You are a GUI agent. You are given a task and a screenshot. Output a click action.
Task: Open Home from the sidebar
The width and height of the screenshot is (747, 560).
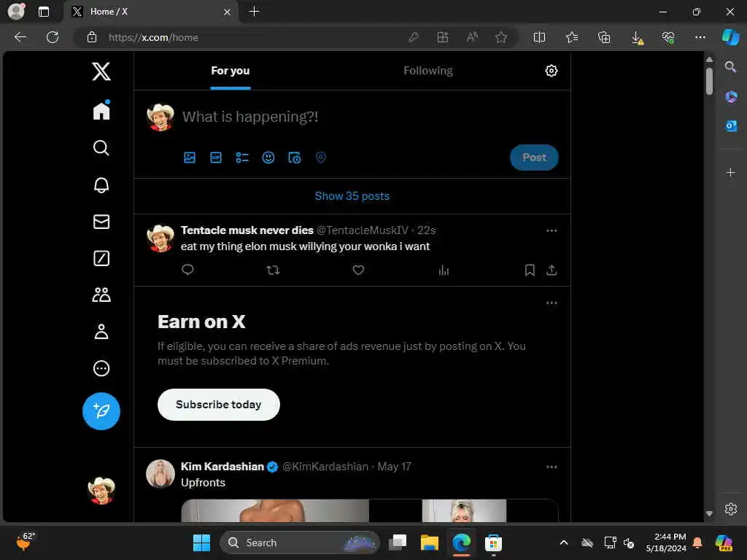pos(101,111)
